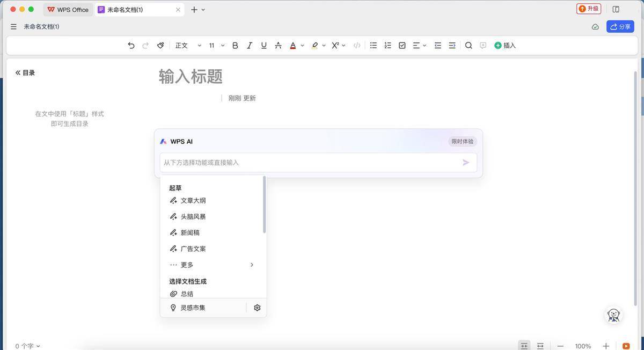The height and width of the screenshot is (350, 644).
Task: Zoom in with the plus button
Action: (x=606, y=346)
